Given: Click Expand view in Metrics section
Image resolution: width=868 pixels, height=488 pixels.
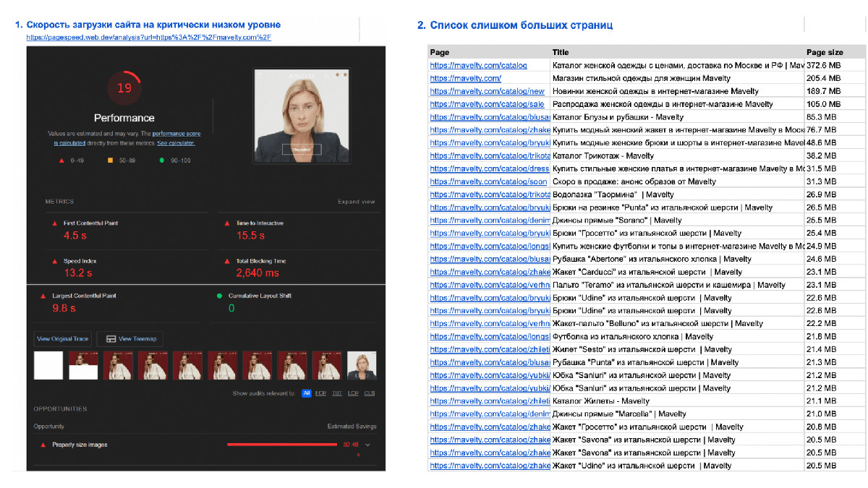Looking at the screenshot, I should pyautogui.click(x=356, y=202).
